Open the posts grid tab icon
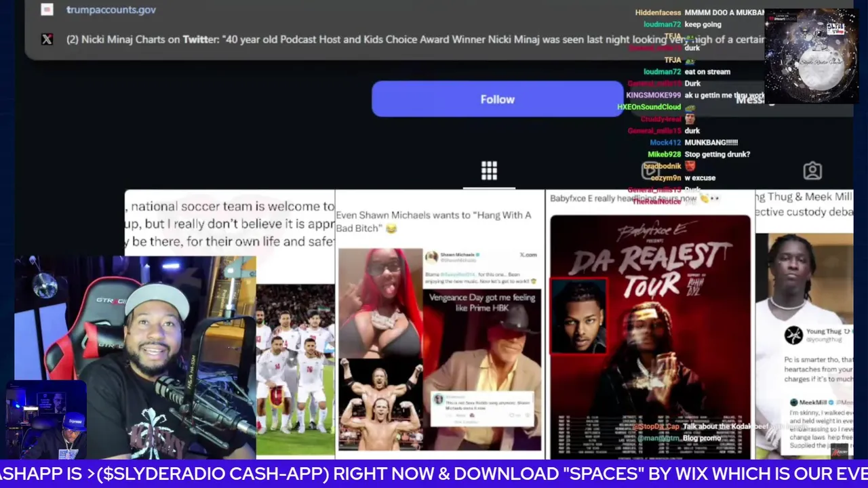The height and width of the screenshot is (488, 868). coord(489,171)
